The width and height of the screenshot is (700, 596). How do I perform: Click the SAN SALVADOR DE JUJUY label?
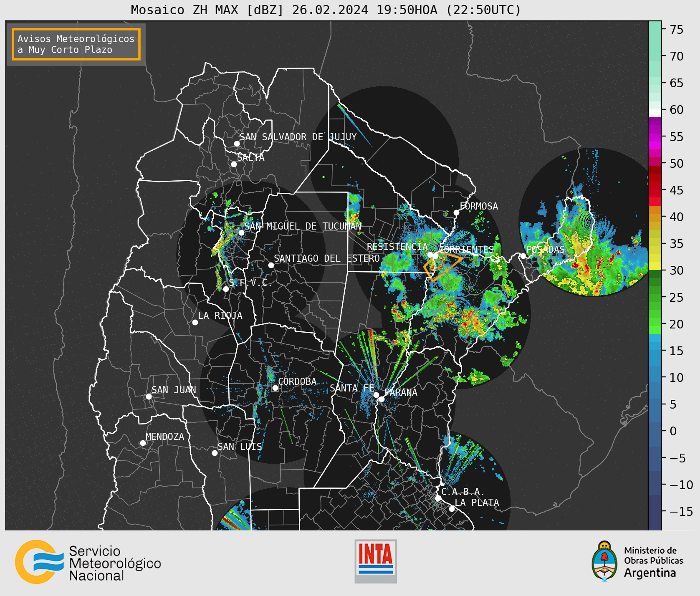298,137
